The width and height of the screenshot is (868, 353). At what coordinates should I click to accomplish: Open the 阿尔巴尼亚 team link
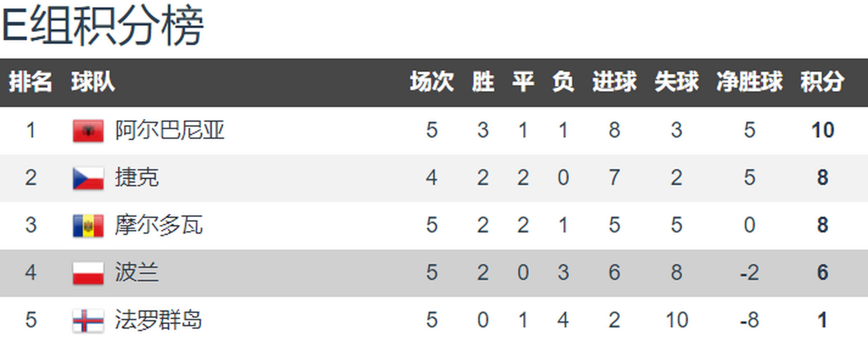(x=169, y=130)
